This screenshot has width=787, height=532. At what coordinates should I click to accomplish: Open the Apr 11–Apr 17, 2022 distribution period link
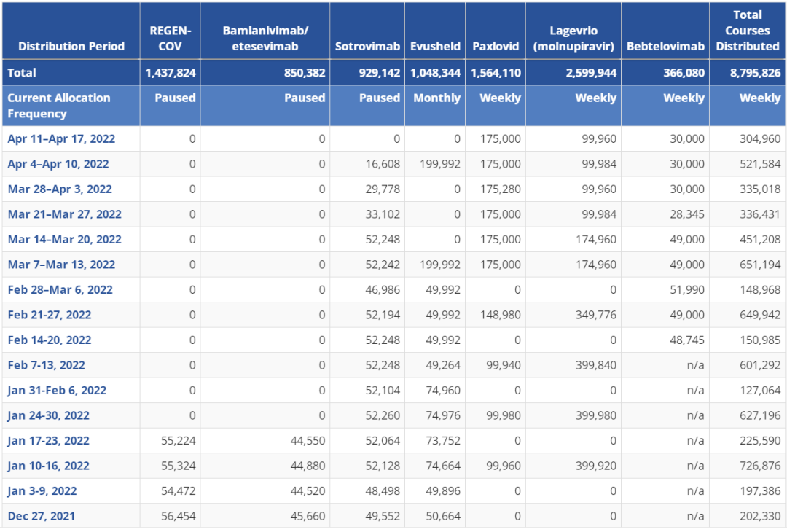(61, 139)
